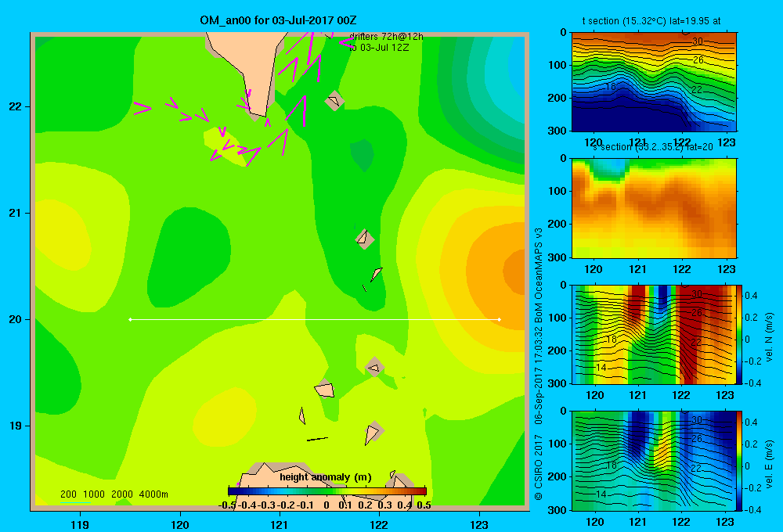Click the -0.4 tick on the vel. N color scale
The height and width of the screenshot is (532, 783).
click(752, 383)
